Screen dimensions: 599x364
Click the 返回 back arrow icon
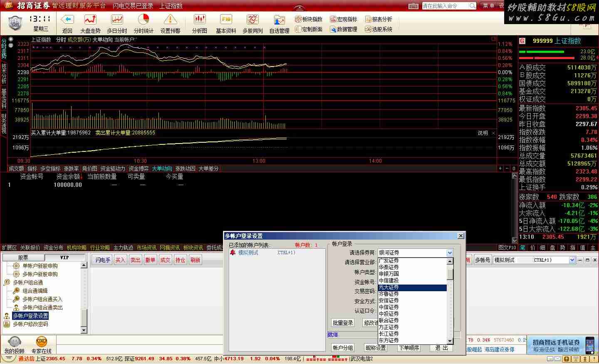click(67, 20)
